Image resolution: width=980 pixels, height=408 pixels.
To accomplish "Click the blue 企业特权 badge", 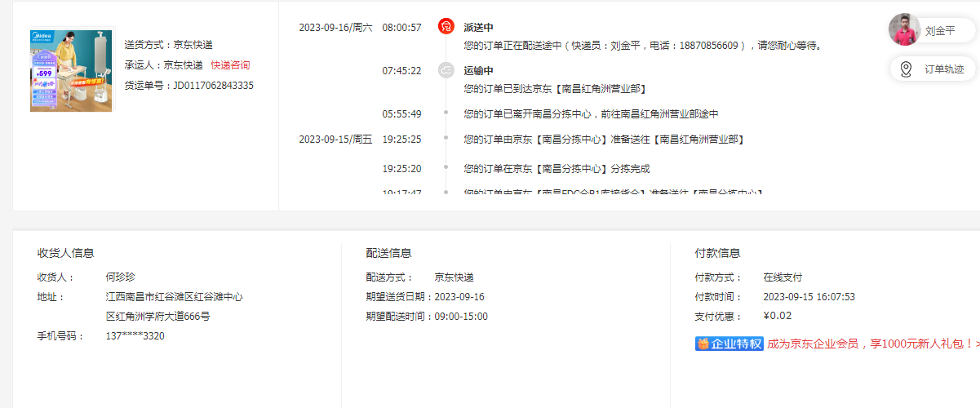I will 729,344.
